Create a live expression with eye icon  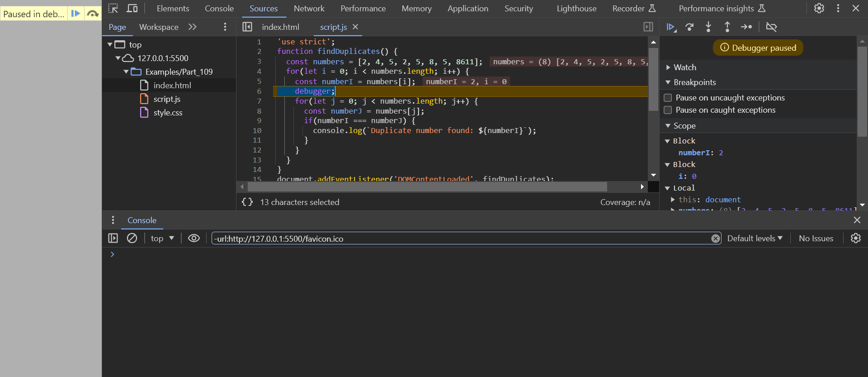tap(194, 239)
